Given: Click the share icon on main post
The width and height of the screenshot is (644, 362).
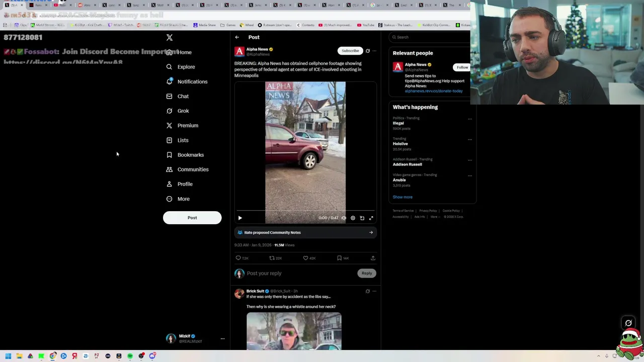Looking at the screenshot, I should [373, 258].
